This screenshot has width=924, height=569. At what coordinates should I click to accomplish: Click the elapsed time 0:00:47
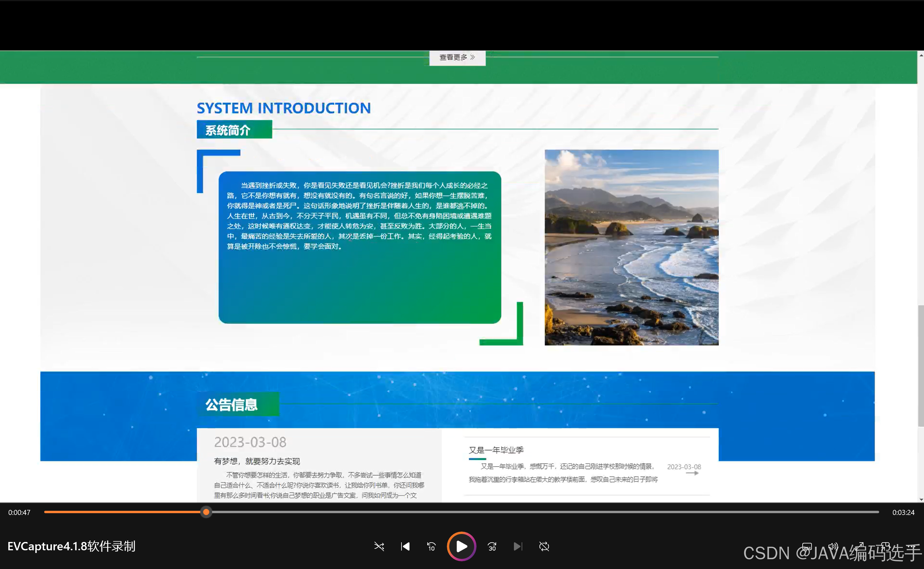coord(19,512)
